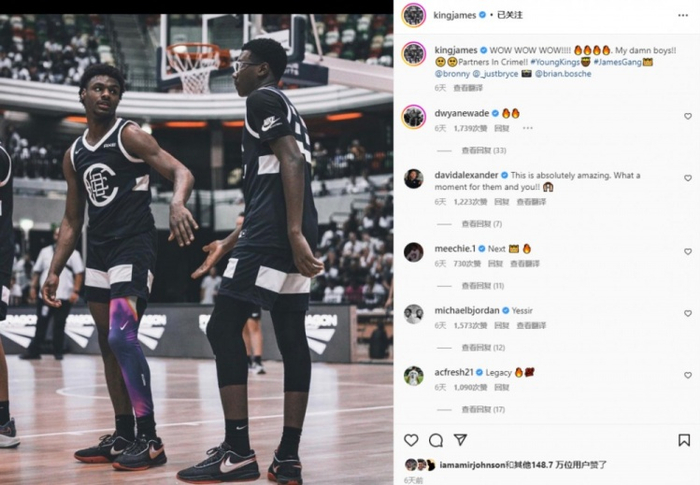Expand the 12 replies under michaelbjordan
This screenshot has height=485, width=700.
point(483,347)
